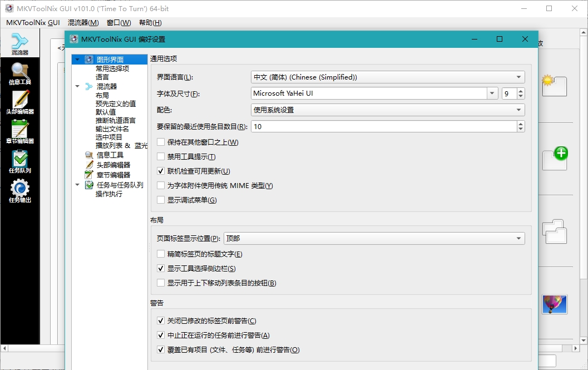Toggle 为字体附件使用传统 MIME 类型 checkbox
This screenshot has width=588, height=370.
point(161,185)
